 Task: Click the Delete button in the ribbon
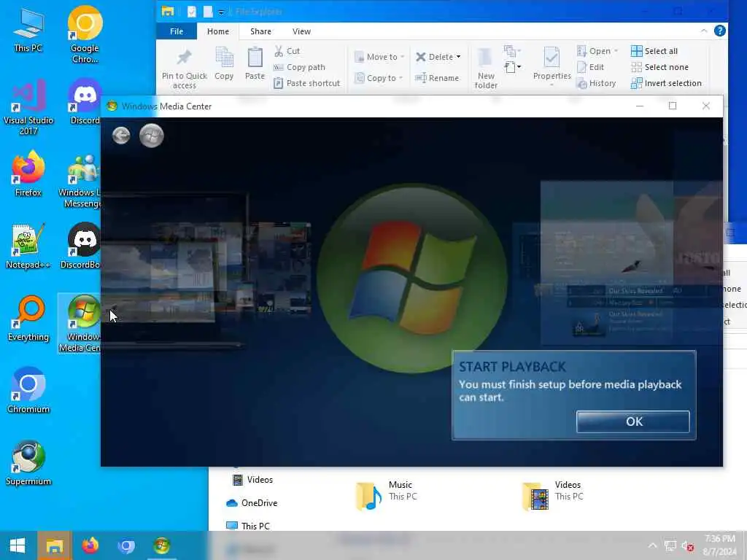[435, 57]
